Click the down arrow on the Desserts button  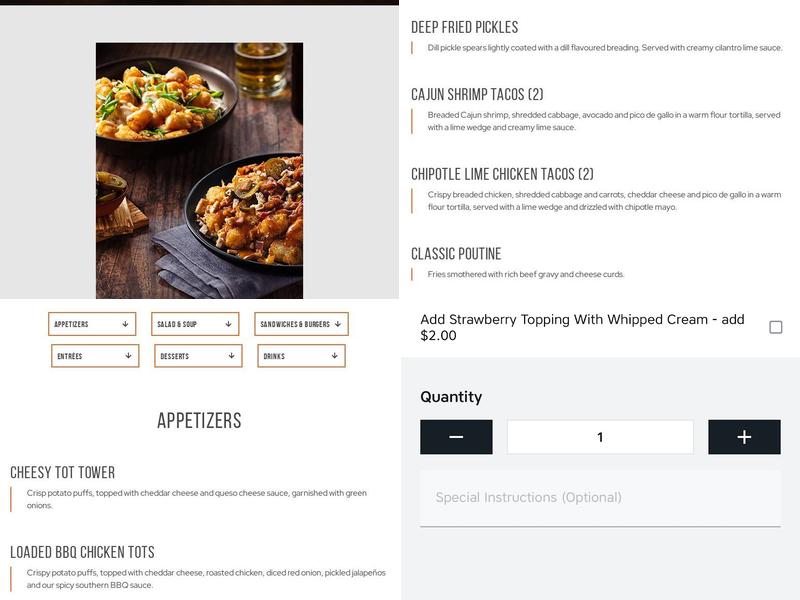[233, 353]
